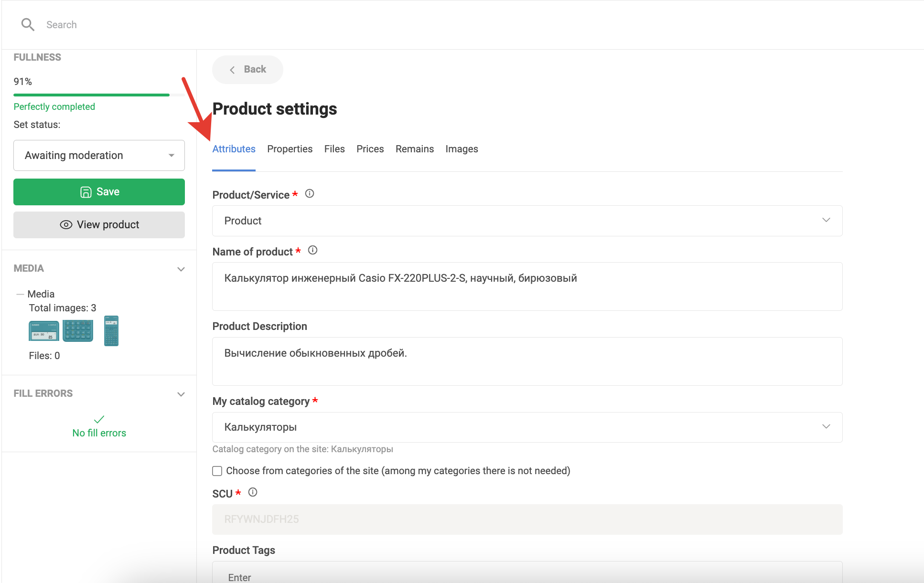Open the Properties tab
This screenshot has width=924, height=583.
tap(290, 149)
